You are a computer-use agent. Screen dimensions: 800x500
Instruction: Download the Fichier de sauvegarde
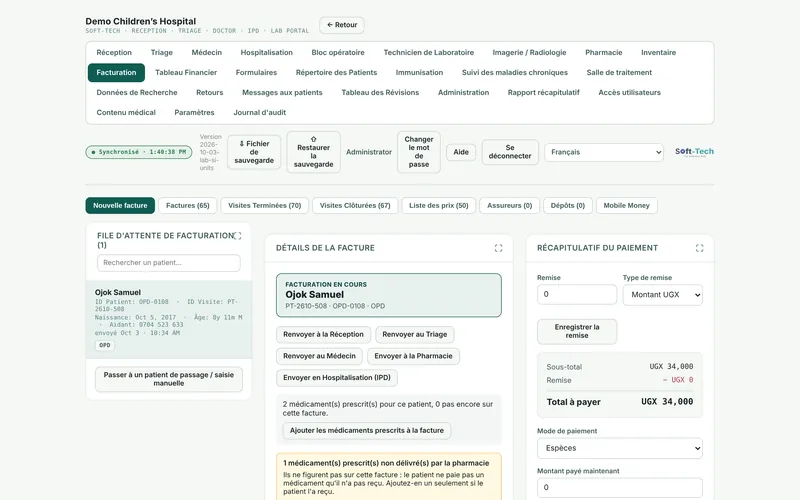(x=254, y=152)
